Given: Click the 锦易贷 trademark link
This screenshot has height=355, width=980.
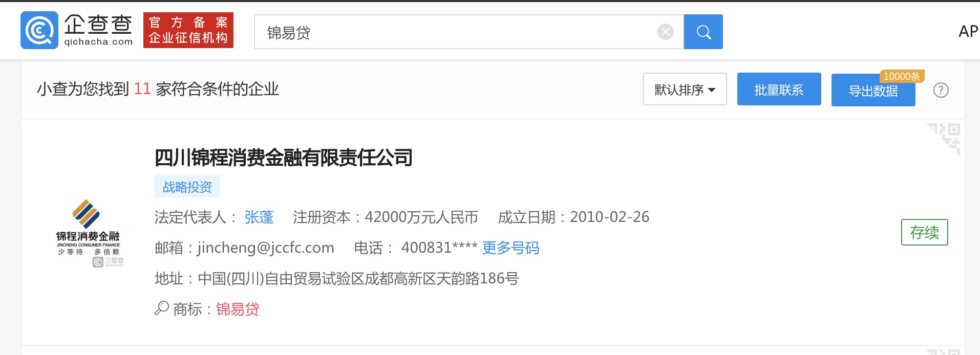Looking at the screenshot, I should point(238,309).
